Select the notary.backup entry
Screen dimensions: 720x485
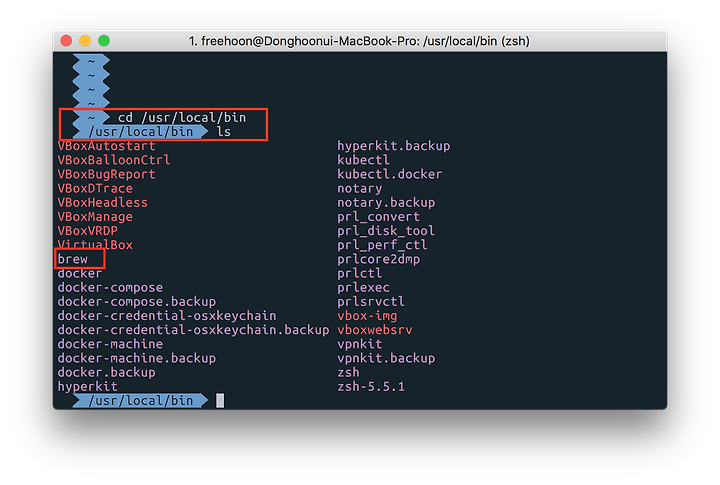pyautogui.click(x=386, y=203)
